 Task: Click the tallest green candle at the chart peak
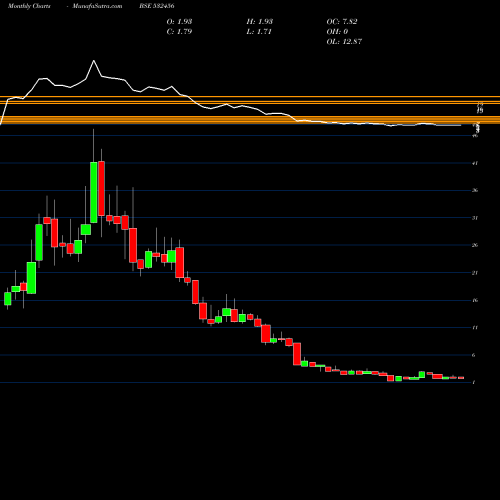(94, 192)
